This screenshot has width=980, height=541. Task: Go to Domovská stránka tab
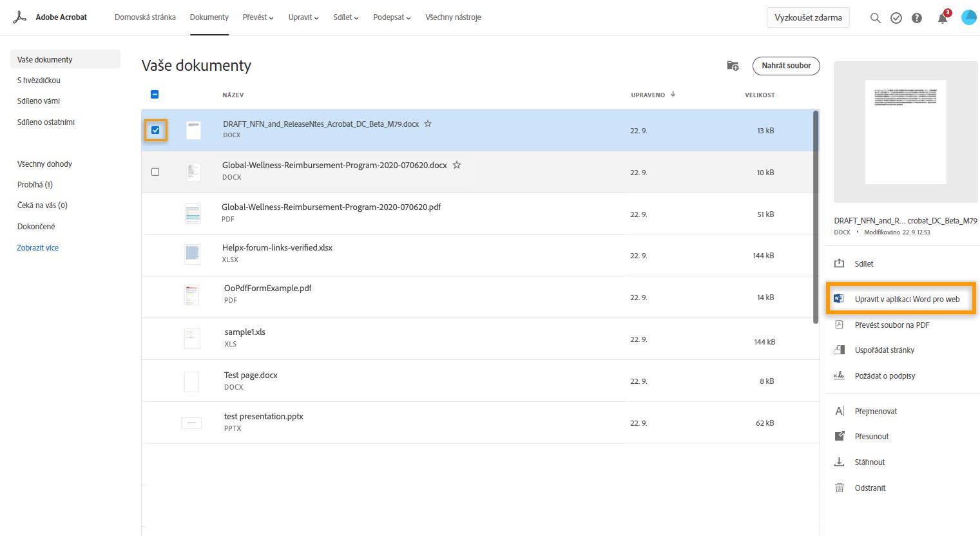(145, 17)
